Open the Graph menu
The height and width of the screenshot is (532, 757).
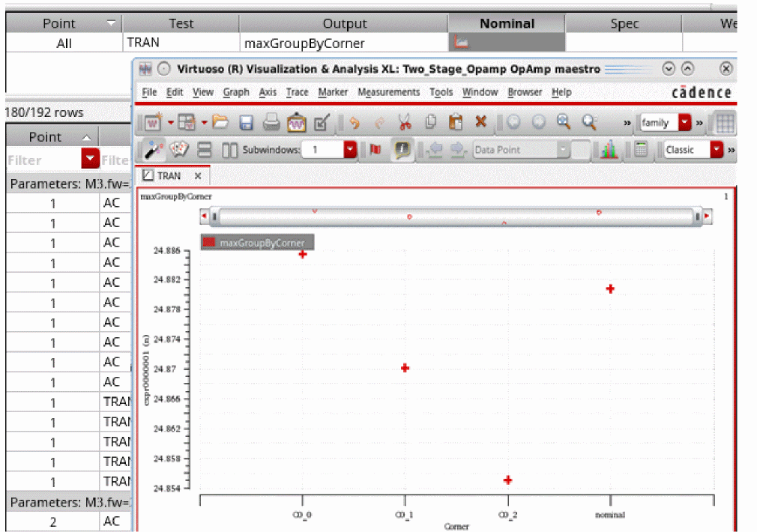pos(236,92)
